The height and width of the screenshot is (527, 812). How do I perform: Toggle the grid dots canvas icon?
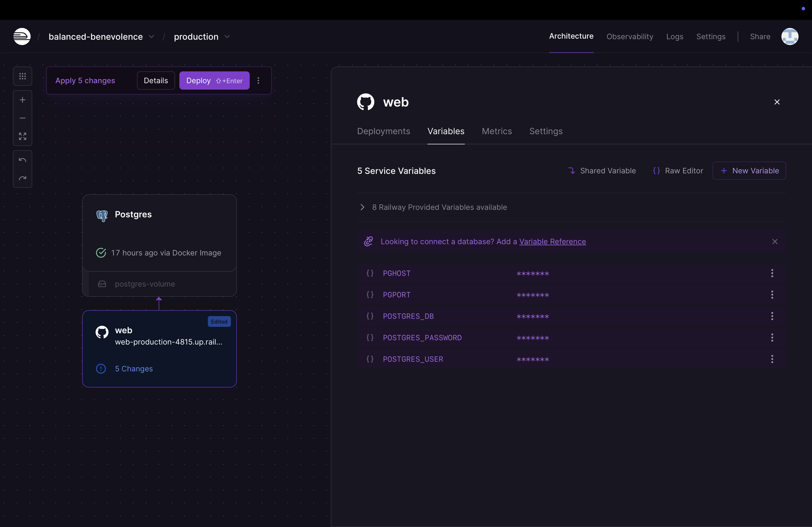pyautogui.click(x=23, y=76)
